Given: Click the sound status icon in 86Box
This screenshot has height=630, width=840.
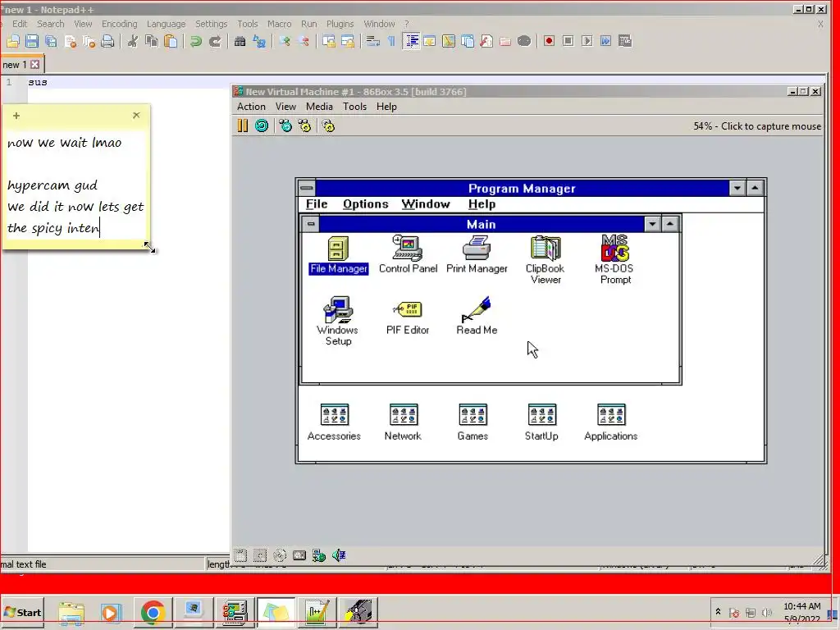Looking at the screenshot, I should [x=339, y=555].
